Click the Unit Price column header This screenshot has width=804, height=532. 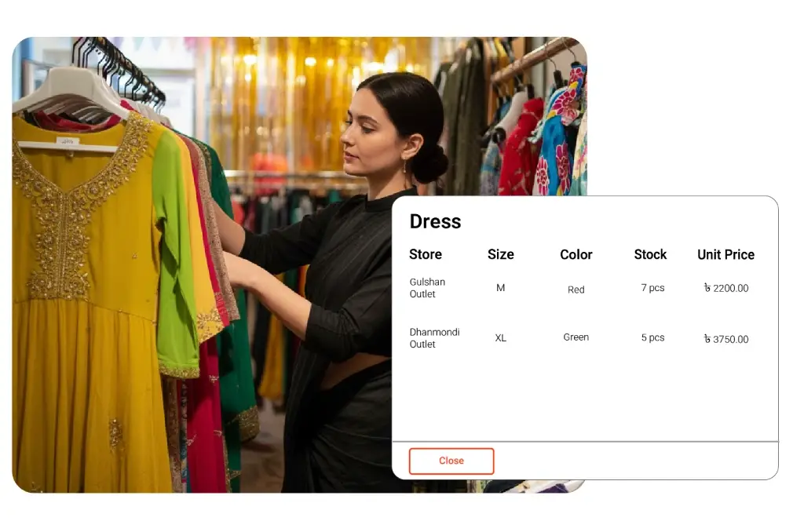pos(725,254)
